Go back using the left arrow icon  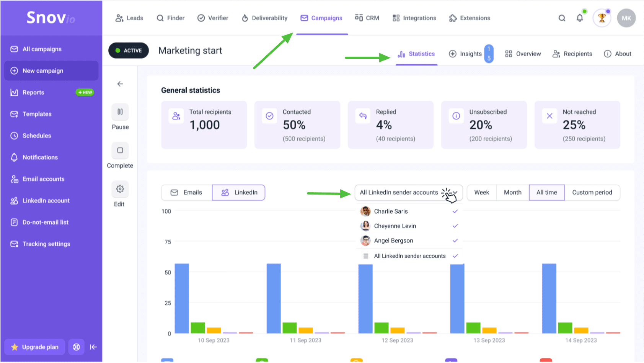click(x=120, y=84)
